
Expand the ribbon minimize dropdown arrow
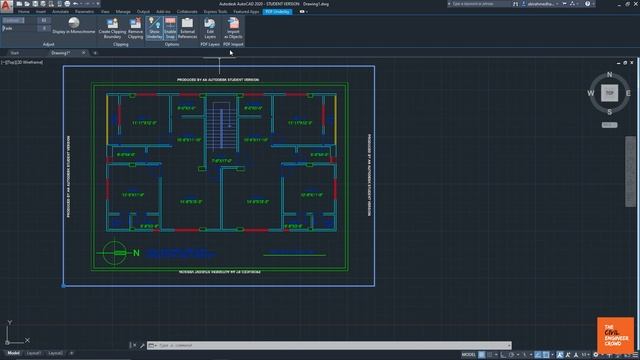[307, 12]
